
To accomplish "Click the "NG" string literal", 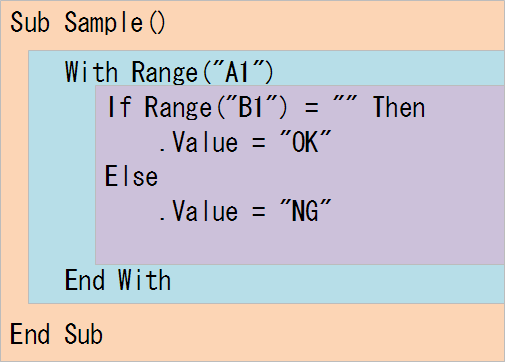I will tap(306, 211).
